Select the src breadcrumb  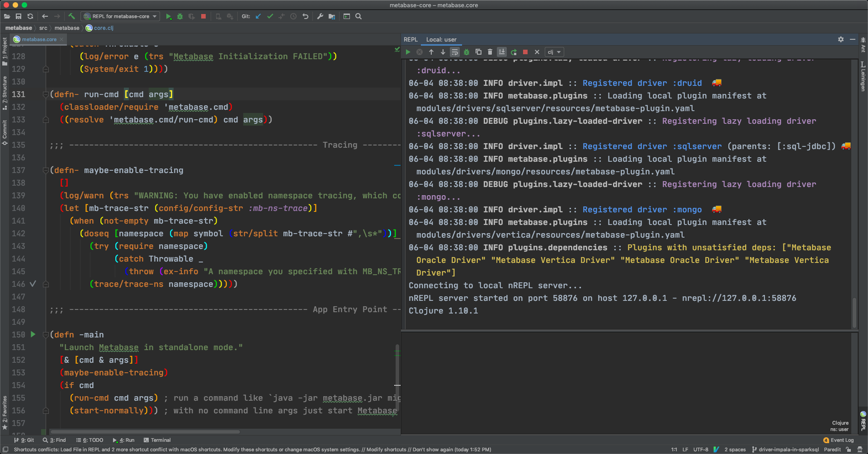[43, 28]
